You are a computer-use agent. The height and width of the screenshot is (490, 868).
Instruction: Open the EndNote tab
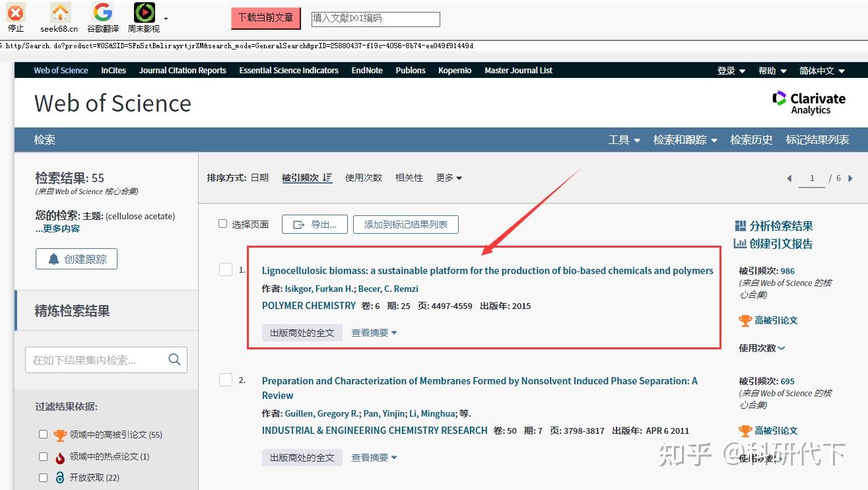click(367, 71)
